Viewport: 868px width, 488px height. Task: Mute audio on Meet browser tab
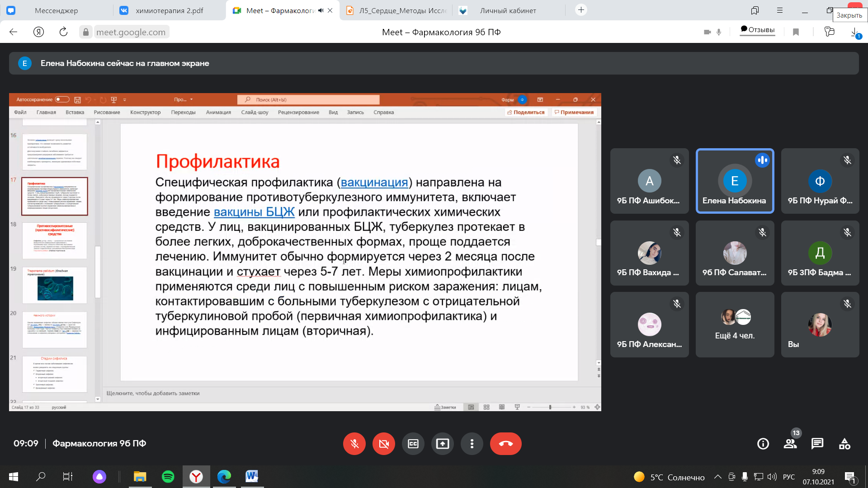321,10
